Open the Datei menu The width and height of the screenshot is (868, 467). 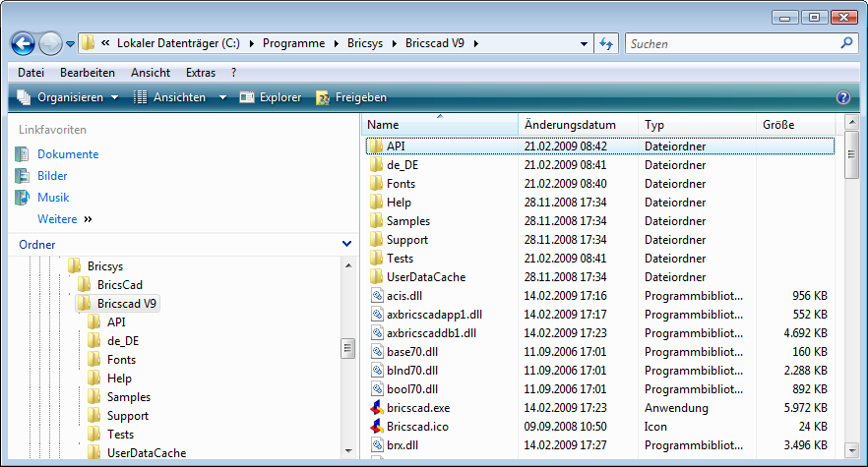(31, 73)
